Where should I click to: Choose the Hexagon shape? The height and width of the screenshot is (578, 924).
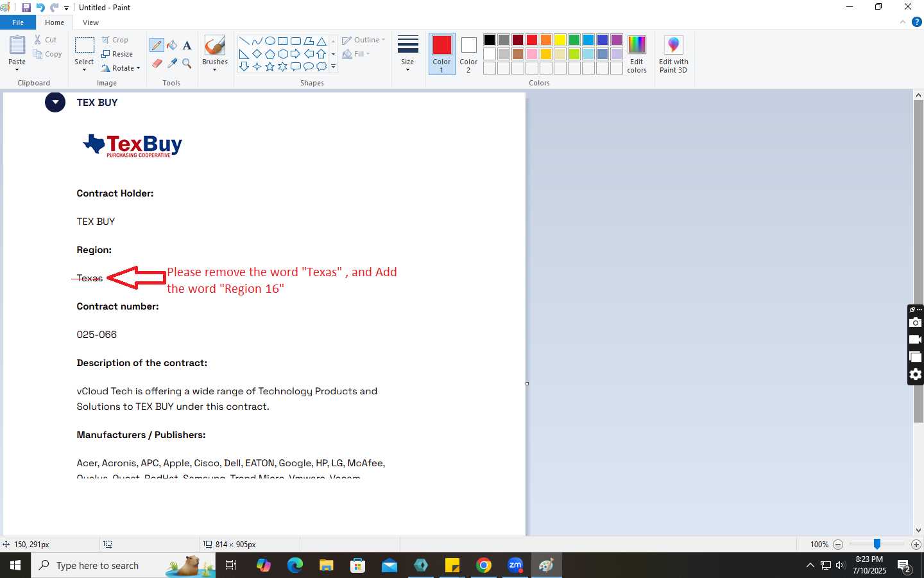coord(282,54)
